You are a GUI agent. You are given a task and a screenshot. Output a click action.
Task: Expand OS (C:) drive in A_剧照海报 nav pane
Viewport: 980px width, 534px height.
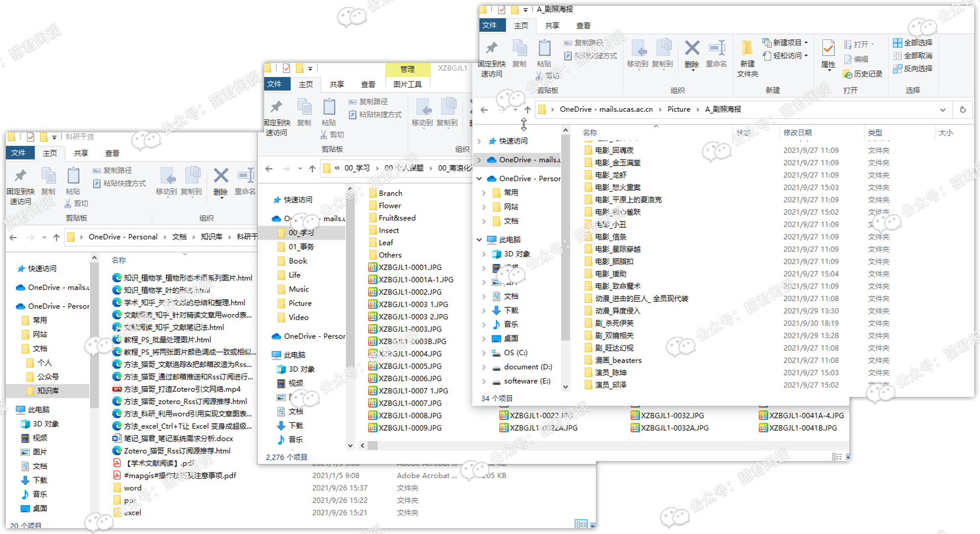coord(484,353)
